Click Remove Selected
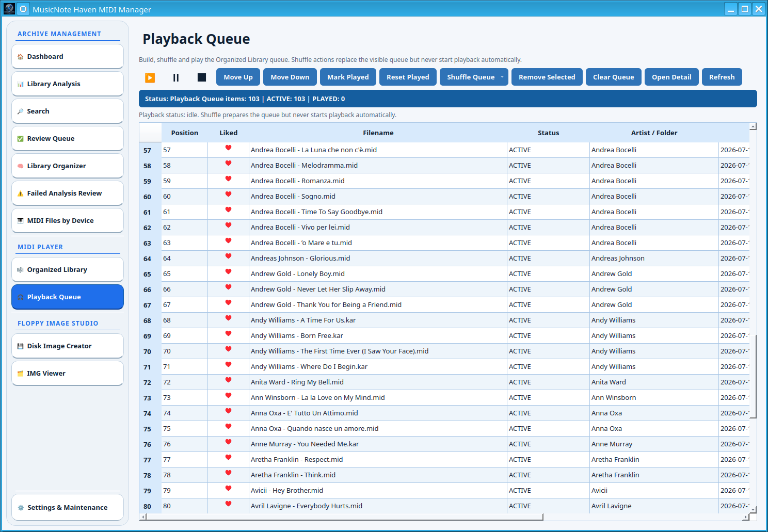 (x=547, y=77)
